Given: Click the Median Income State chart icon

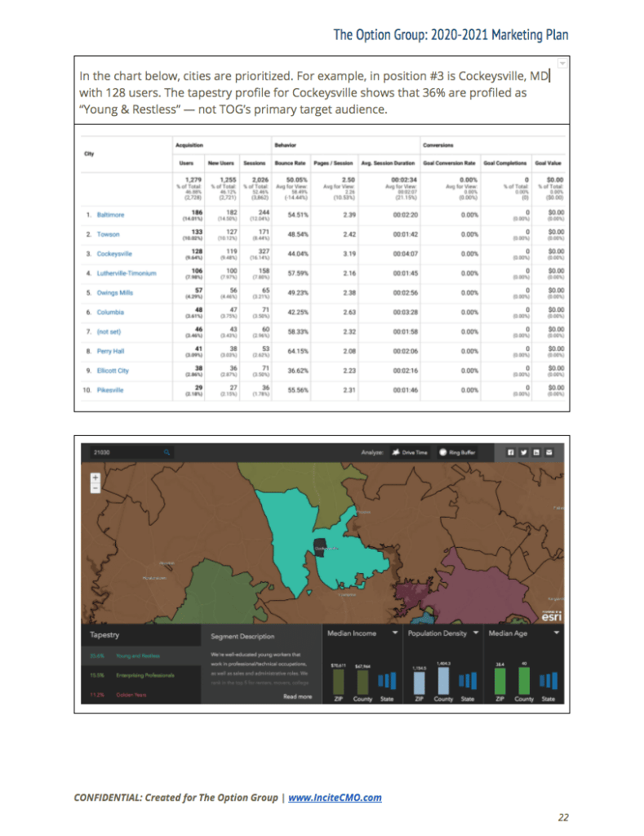Looking at the screenshot, I should [387, 680].
